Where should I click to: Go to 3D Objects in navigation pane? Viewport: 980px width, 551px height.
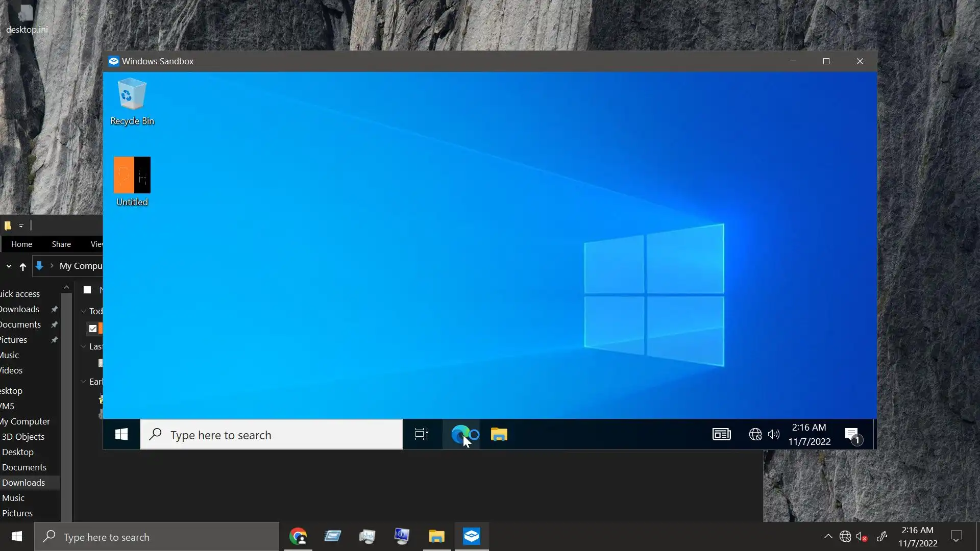click(23, 437)
